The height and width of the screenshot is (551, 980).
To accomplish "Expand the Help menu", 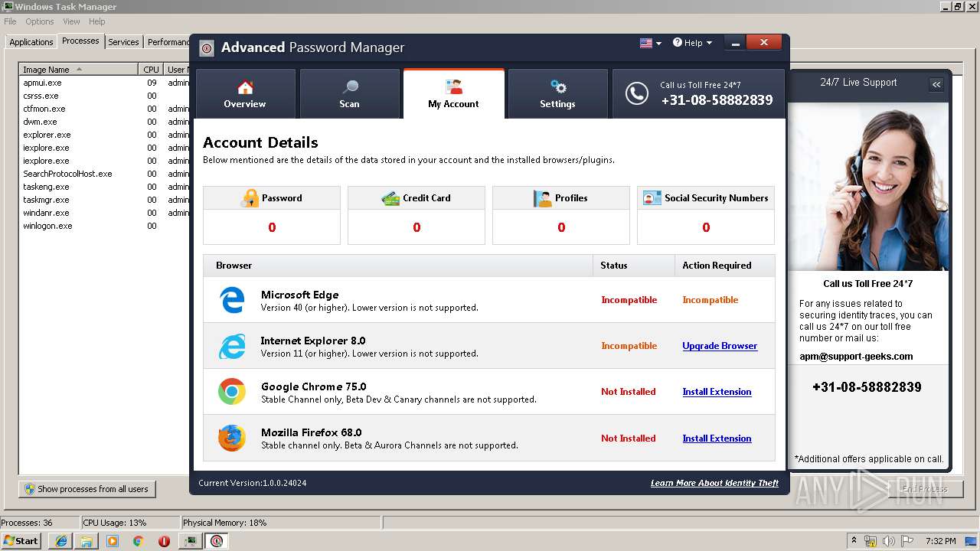I will 692,43.
